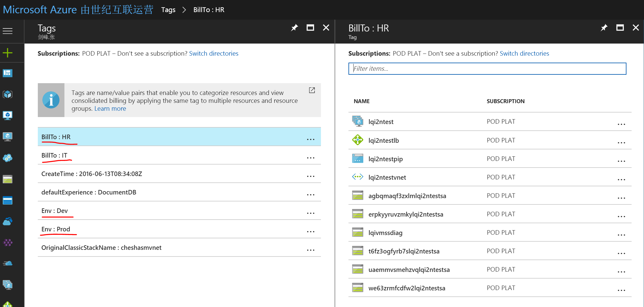The image size is (644, 307).
Task: Open ellipsis menu for defaultExperience tag
Action: (311, 195)
